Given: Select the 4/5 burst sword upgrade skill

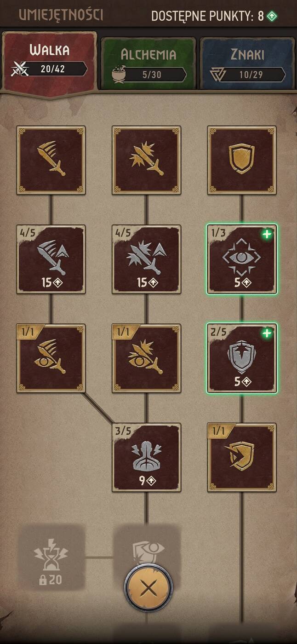Looking at the screenshot, I should tap(146, 259).
